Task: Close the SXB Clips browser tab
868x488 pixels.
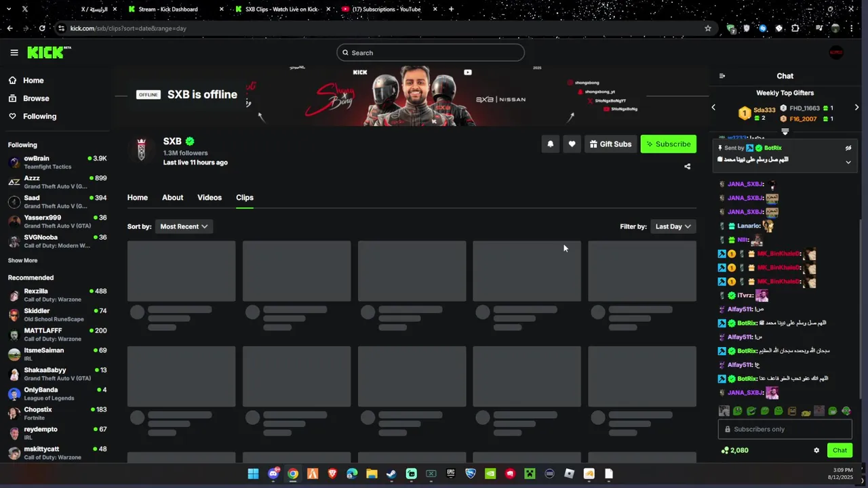Action: (328, 9)
